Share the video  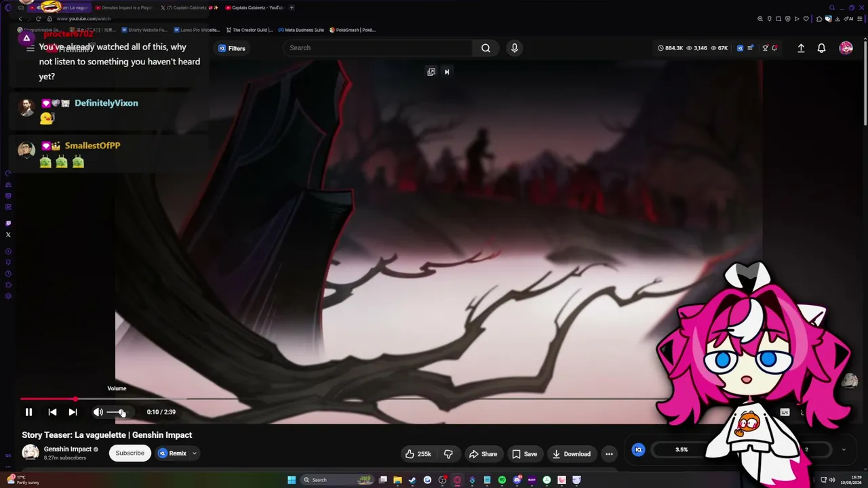click(x=483, y=454)
